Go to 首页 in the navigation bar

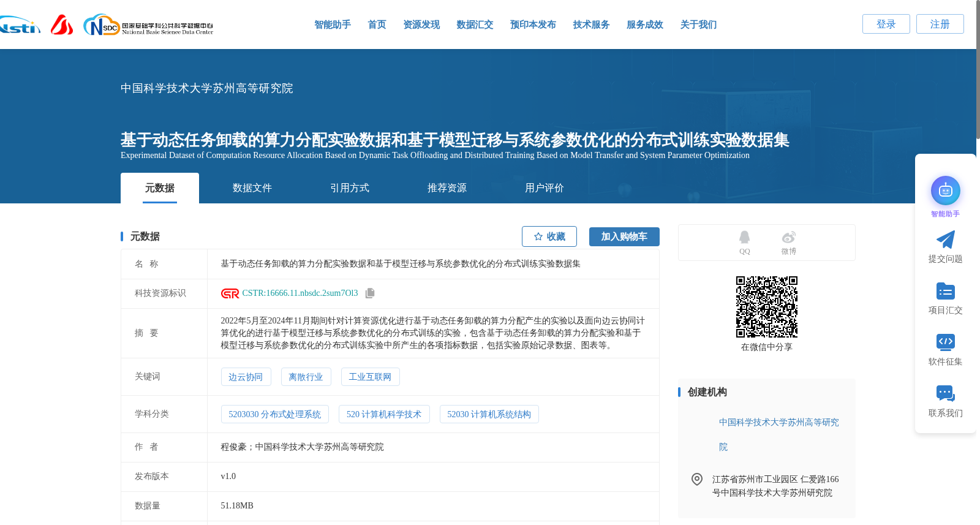pyautogui.click(x=377, y=25)
